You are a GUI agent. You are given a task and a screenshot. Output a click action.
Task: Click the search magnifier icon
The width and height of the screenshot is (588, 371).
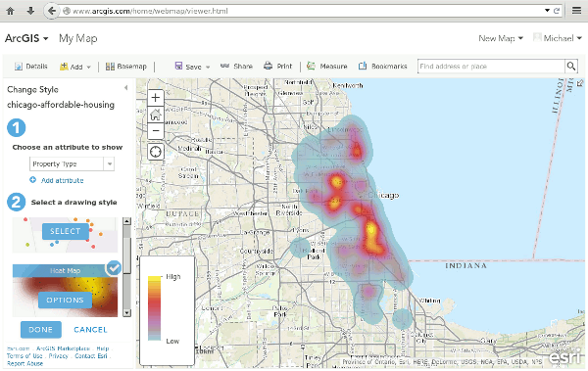(571, 67)
